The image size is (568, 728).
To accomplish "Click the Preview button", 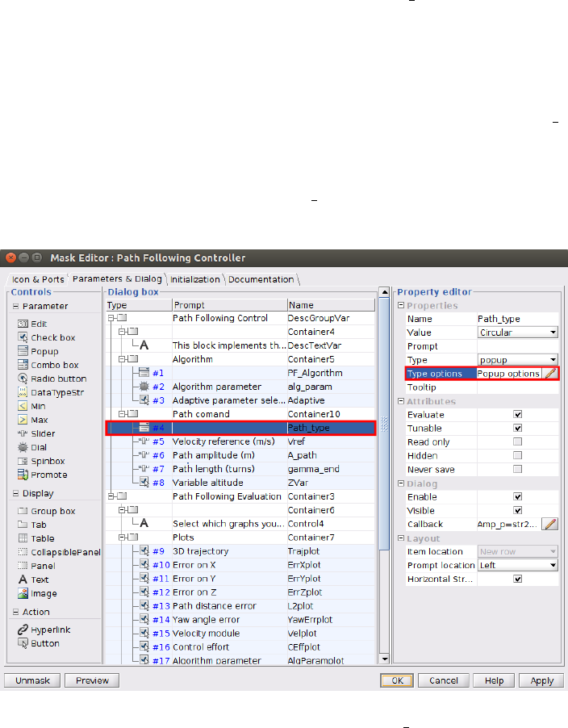I will [92, 680].
